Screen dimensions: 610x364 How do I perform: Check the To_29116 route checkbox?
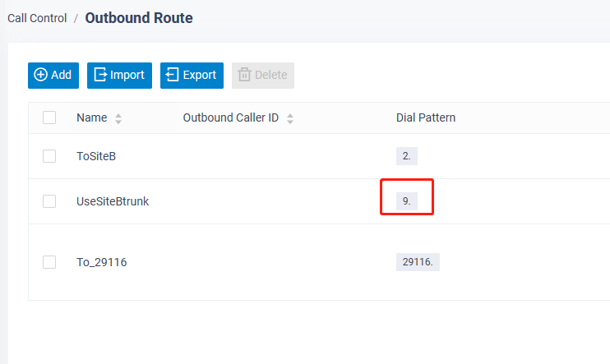(49, 262)
